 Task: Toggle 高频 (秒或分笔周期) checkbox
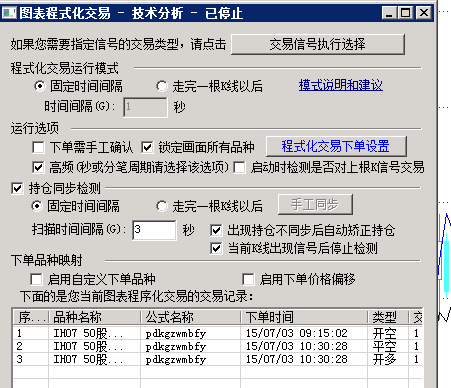(x=38, y=167)
